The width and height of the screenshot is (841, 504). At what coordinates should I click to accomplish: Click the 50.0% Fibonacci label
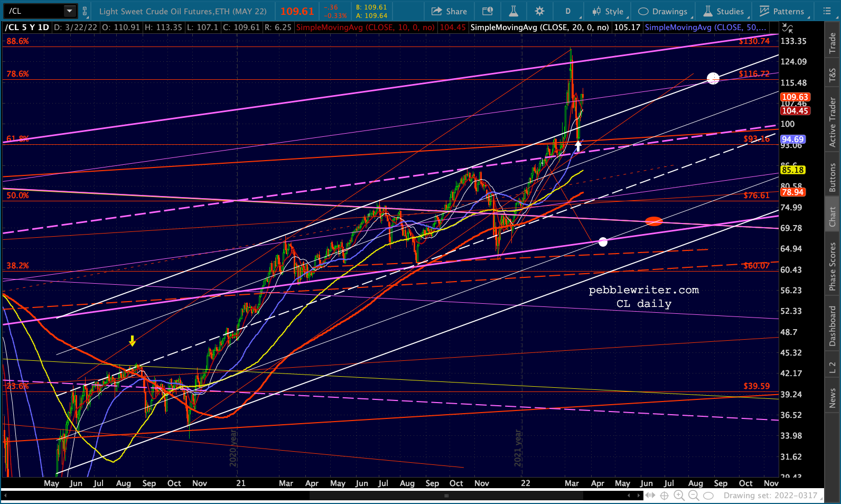[17, 195]
